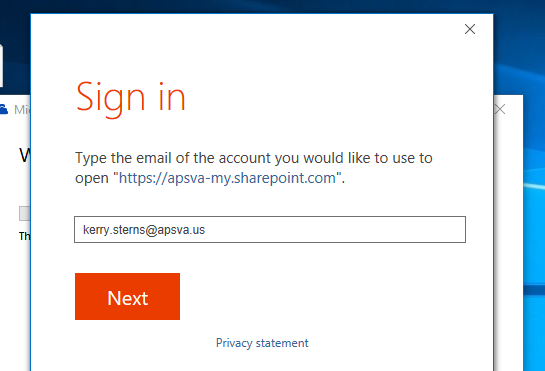The height and width of the screenshot is (371, 545).
Task: Close the background Microsoft OneDrive window
Action: tap(500, 109)
